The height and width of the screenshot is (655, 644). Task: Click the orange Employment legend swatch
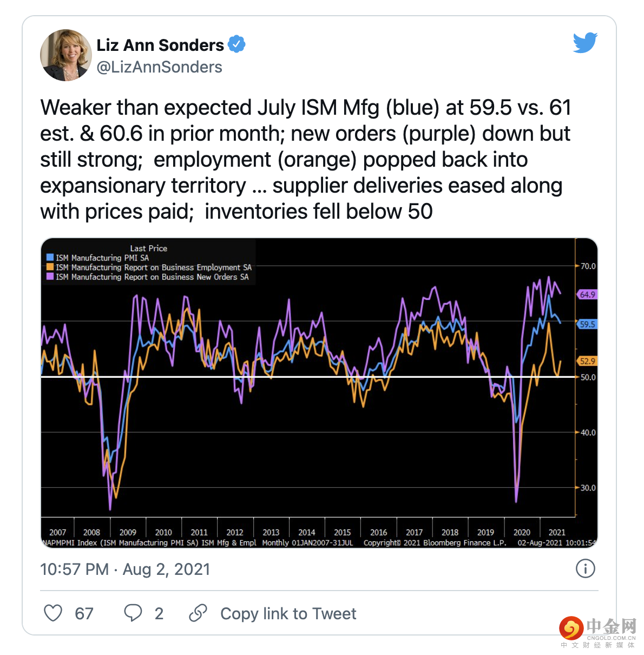[x=50, y=267]
